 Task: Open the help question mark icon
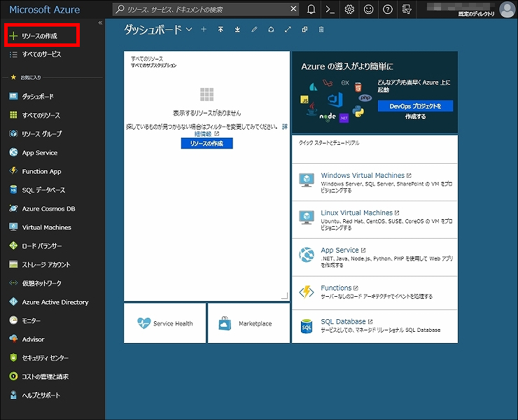point(388,9)
